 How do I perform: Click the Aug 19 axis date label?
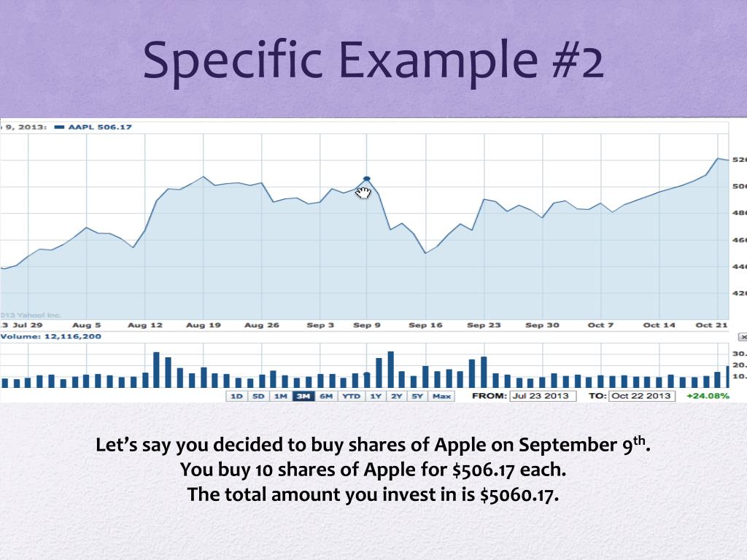pos(204,325)
